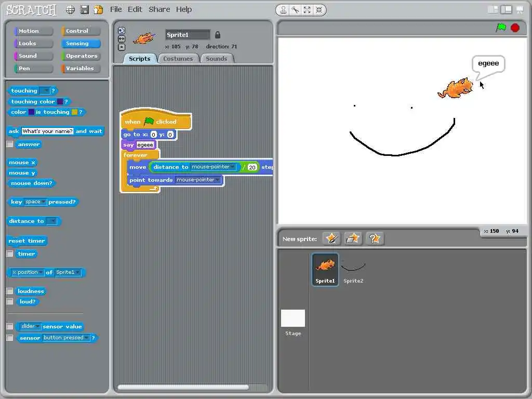
Task: Open the Share menu
Action: pos(159,9)
